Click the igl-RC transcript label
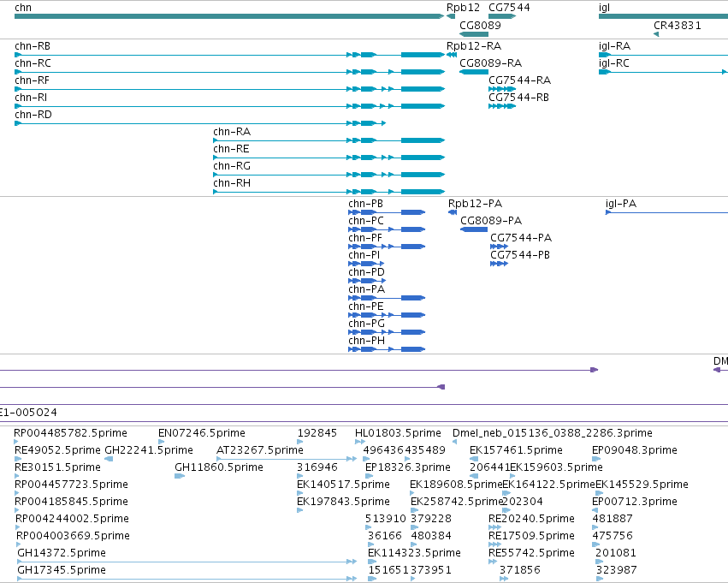This screenshot has width=728, height=583. click(x=613, y=63)
